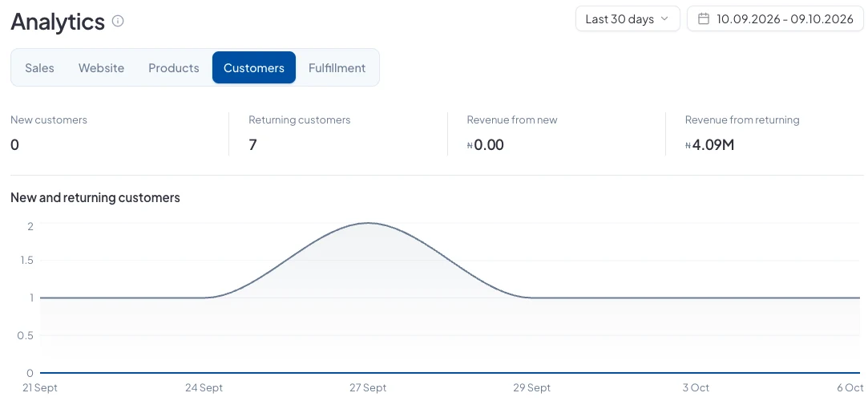Image resolution: width=868 pixels, height=405 pixels.
Task: Switch to the Sales tab
Action: click(39, 67)
